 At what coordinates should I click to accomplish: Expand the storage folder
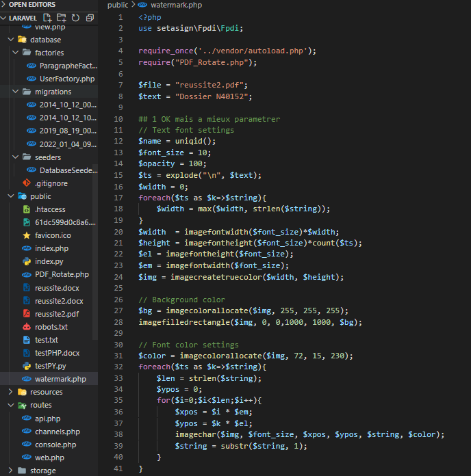click(x=11, y=471)
